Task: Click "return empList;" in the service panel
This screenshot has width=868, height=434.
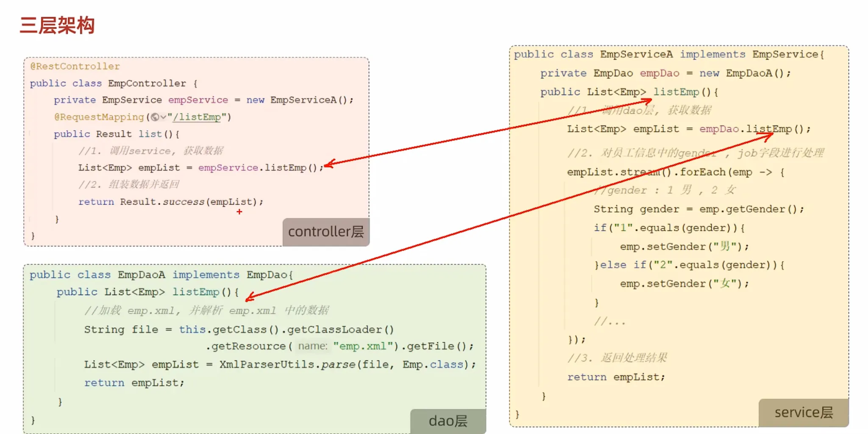Action: tap(616, 377)
